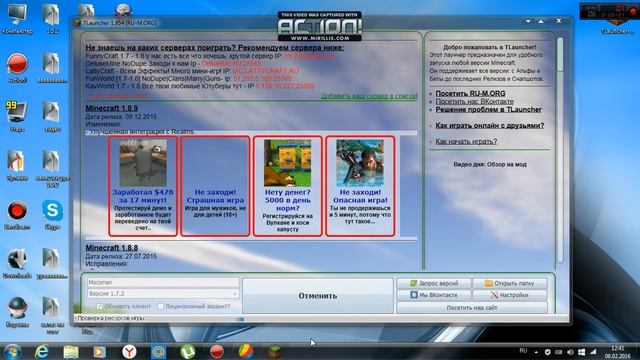Open the game folder with Открыть папку
The height and width of the screenshot is (360, 640).
click(510, 283)
